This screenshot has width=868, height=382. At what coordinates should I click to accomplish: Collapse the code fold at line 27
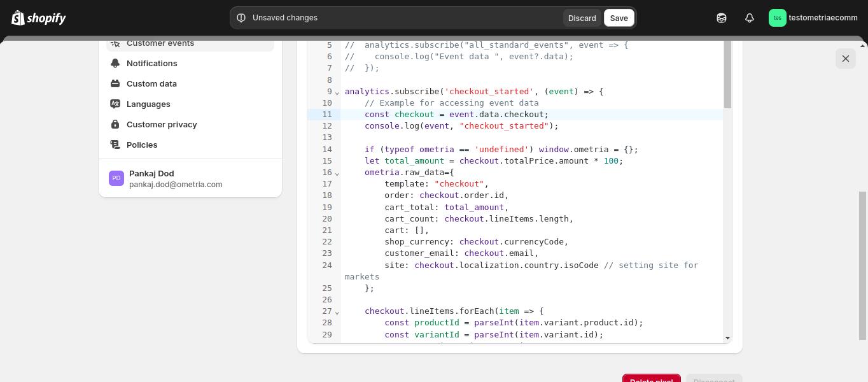point(337,313)
